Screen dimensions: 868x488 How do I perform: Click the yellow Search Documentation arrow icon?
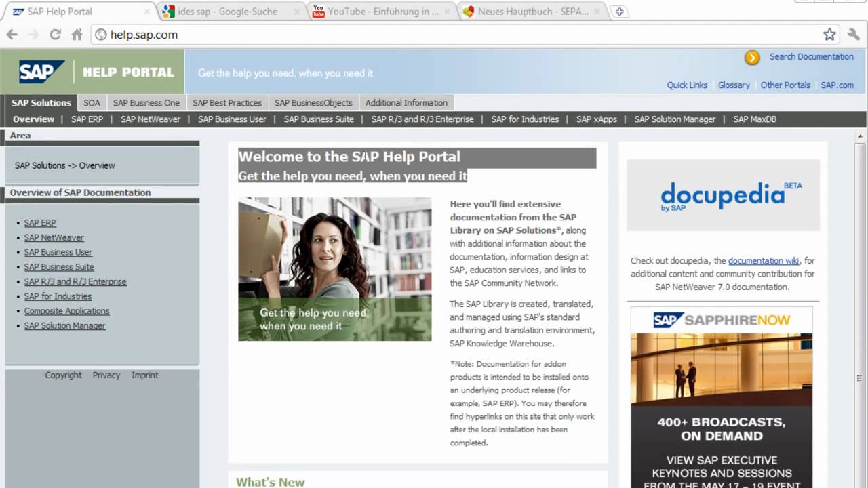[752, 58]
